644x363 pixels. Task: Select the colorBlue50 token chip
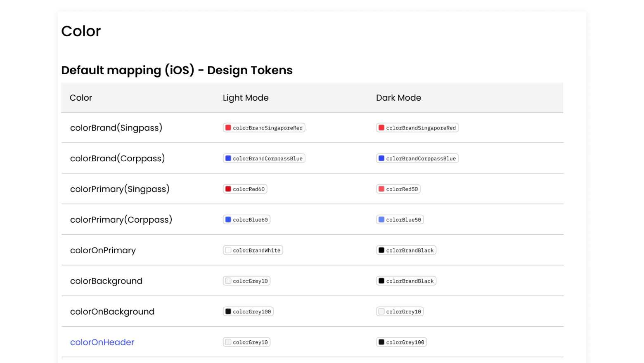click(400, 219)
